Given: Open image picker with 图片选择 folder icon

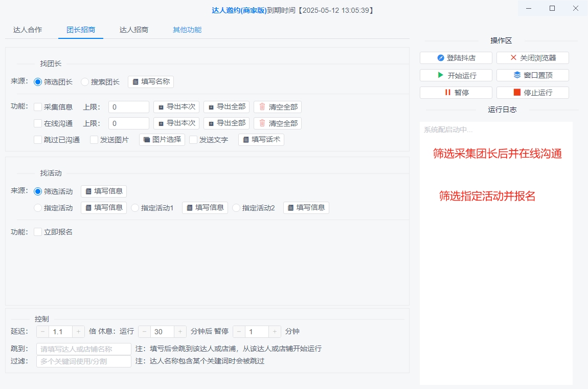Looking at the screenshot, I should coord(162,139).
